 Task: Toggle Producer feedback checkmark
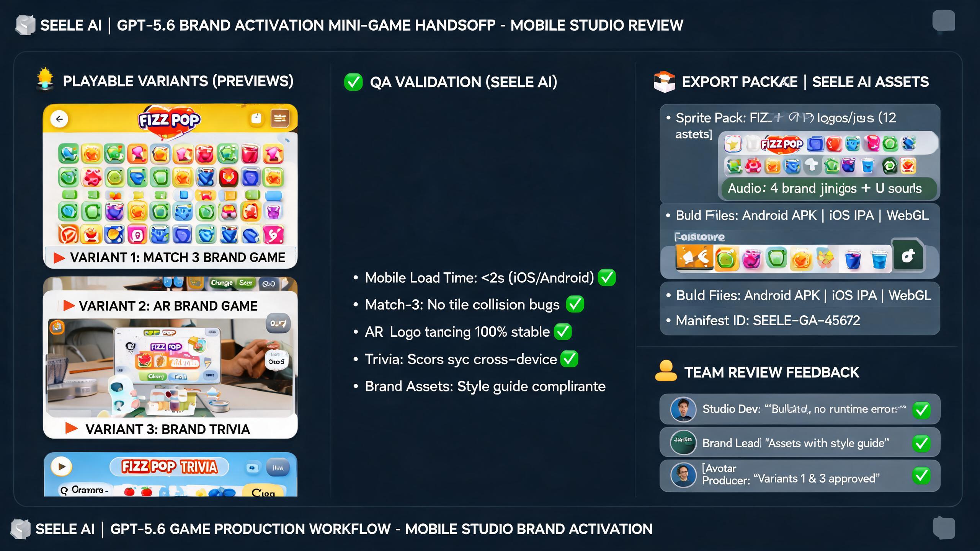tap(921, 476)
